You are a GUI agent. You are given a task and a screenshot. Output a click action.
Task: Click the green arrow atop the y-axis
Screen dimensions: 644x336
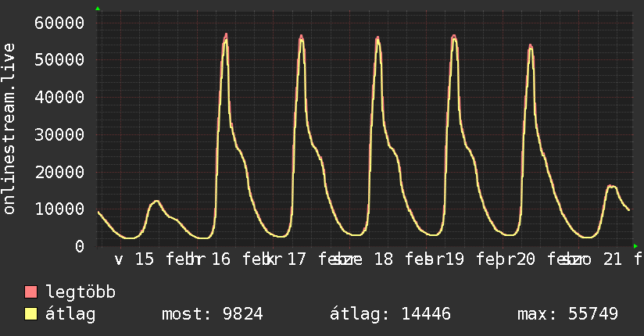pos(98,9)
